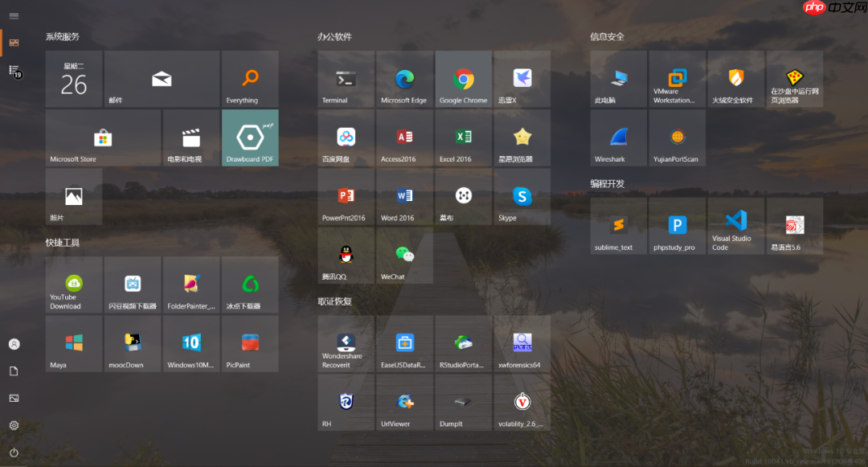Open the Skype tile
This screenshot has width=868, height=467.
tap(522, 196)
